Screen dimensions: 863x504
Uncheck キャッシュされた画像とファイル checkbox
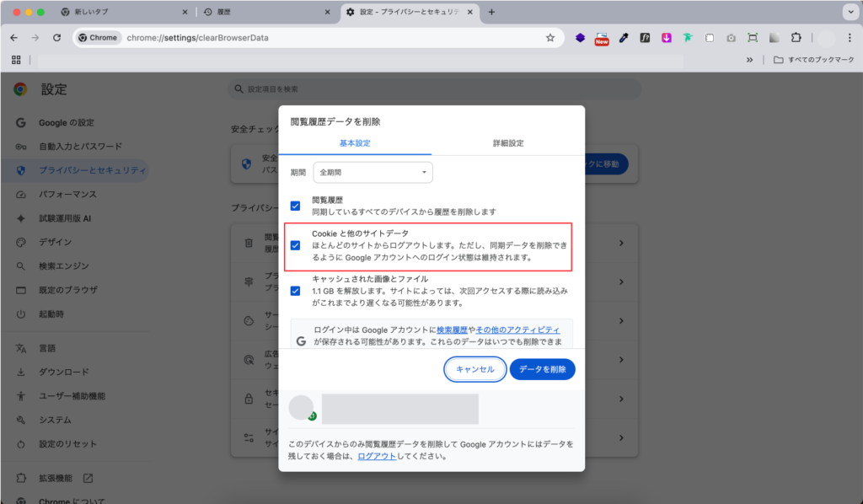coord(295,291)
